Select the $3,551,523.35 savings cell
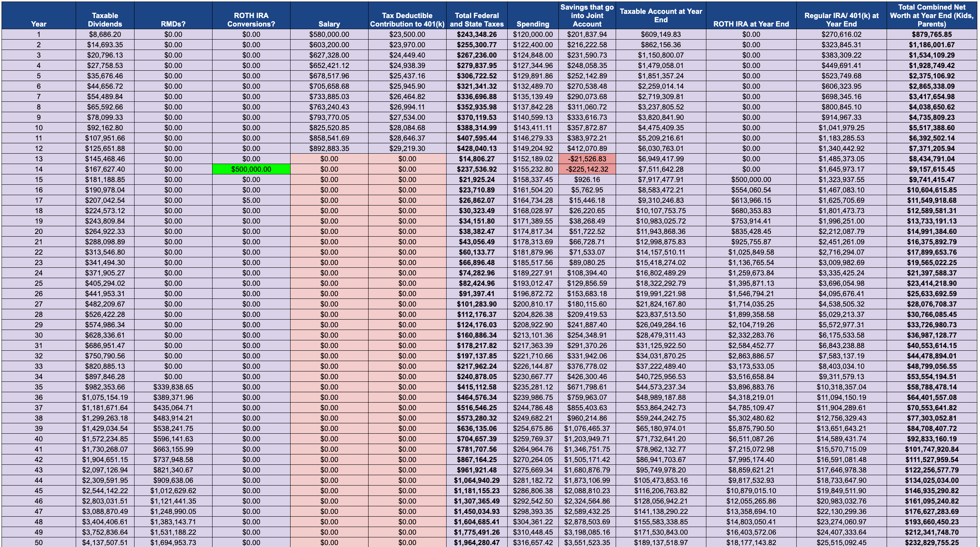This screenshot has width=980, height=547. pos(587,542)
